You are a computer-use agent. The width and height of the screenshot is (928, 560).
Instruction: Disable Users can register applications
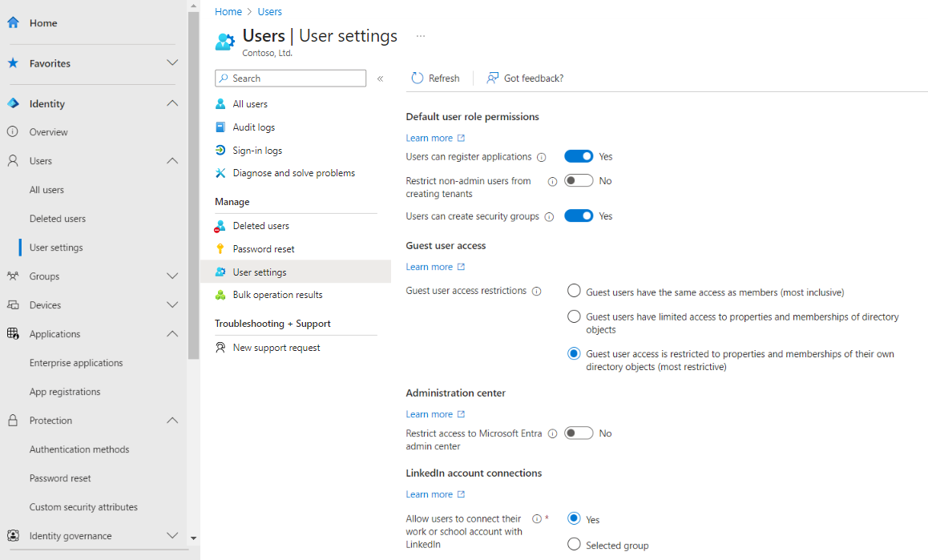pos(579,156)
